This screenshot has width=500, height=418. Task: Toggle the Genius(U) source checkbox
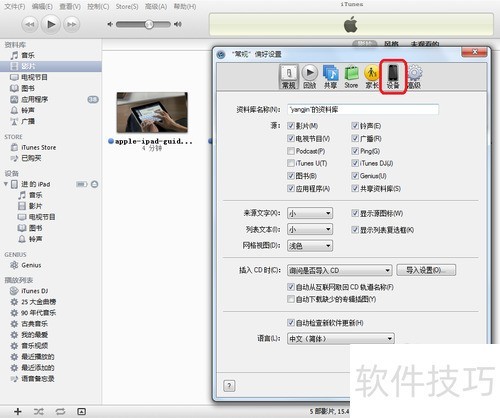click(x=355, y=176)
